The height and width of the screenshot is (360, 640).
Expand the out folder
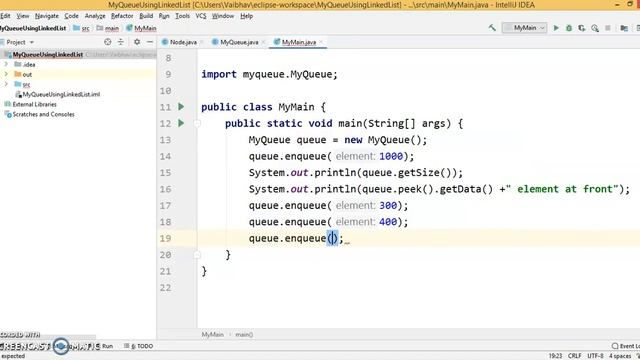6,74
